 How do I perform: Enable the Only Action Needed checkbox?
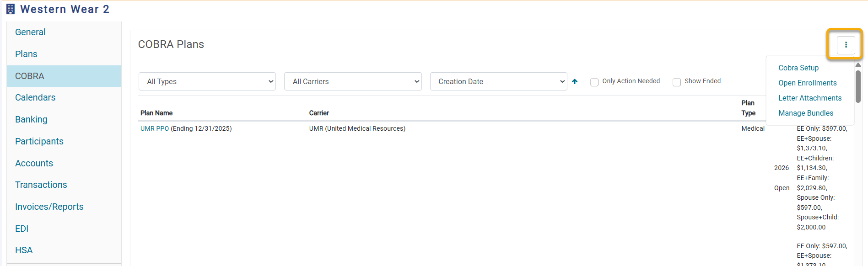(x=594, y=82)
